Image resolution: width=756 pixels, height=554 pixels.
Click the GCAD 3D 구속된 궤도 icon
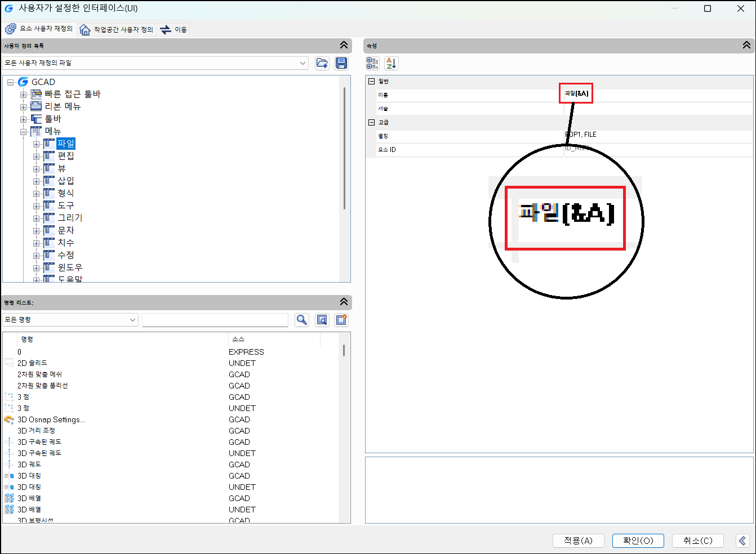(9, 442)
